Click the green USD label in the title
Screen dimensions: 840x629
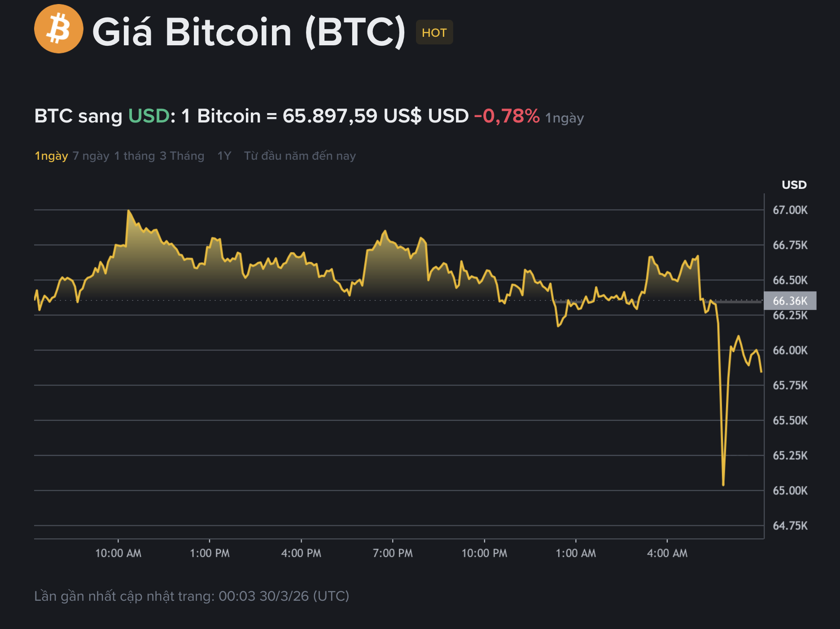tap(148, 116)
